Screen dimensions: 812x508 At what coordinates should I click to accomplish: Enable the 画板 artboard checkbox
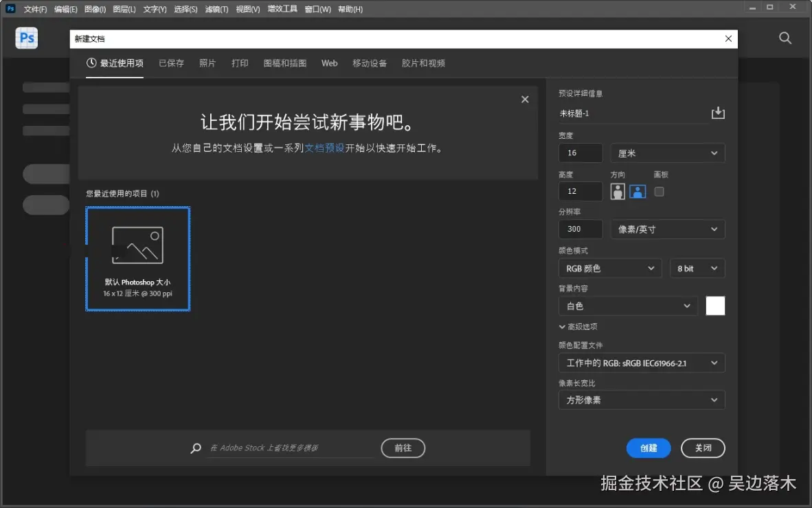659,191
